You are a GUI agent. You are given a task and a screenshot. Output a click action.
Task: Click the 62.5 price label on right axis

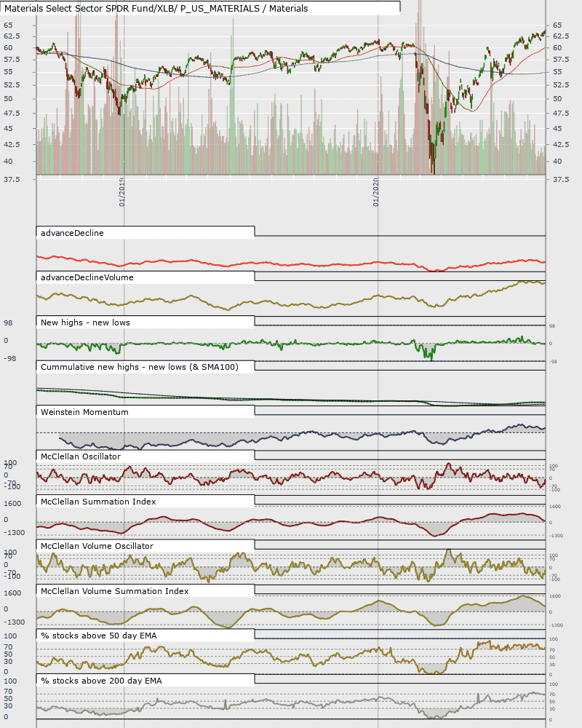561,36
